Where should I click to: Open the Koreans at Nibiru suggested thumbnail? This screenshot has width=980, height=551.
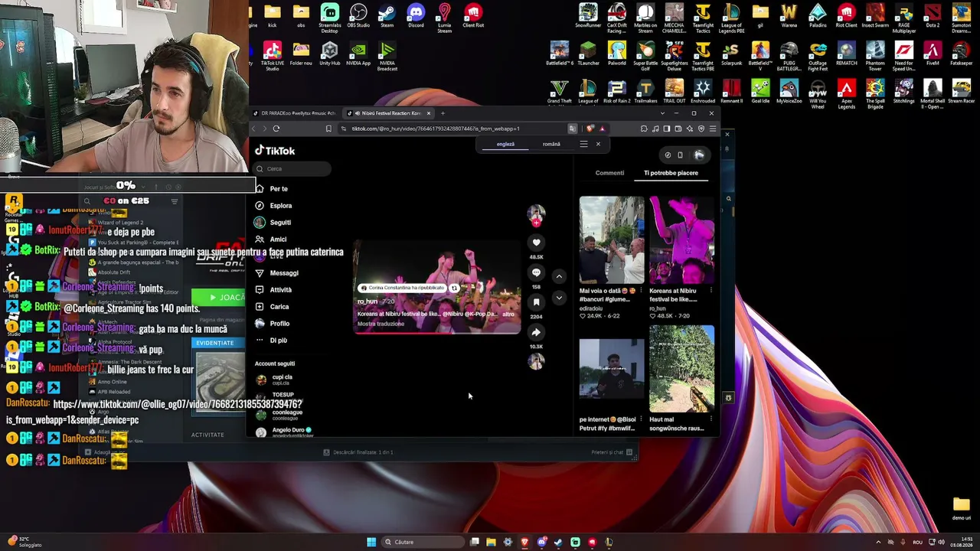point(681,240)
